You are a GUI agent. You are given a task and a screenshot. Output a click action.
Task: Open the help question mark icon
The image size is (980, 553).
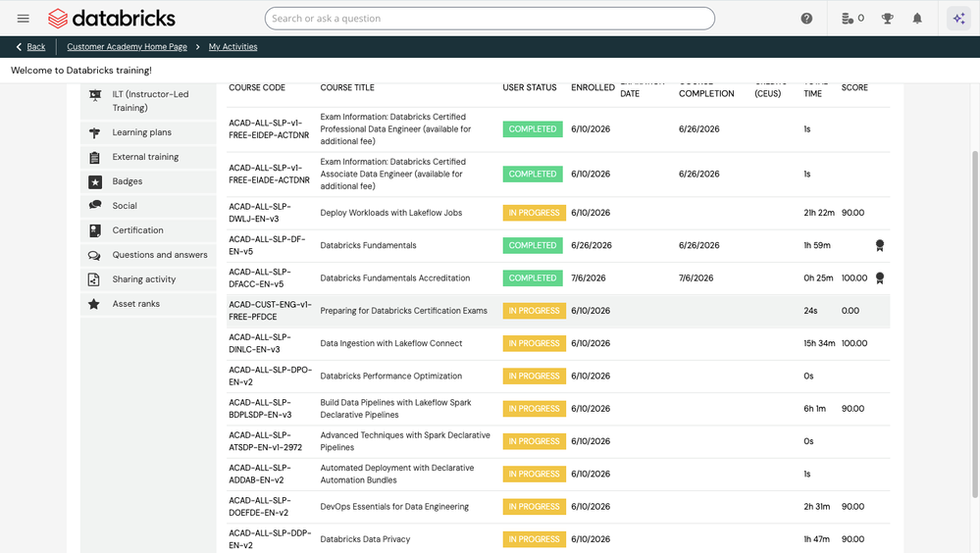coord(807,18)
